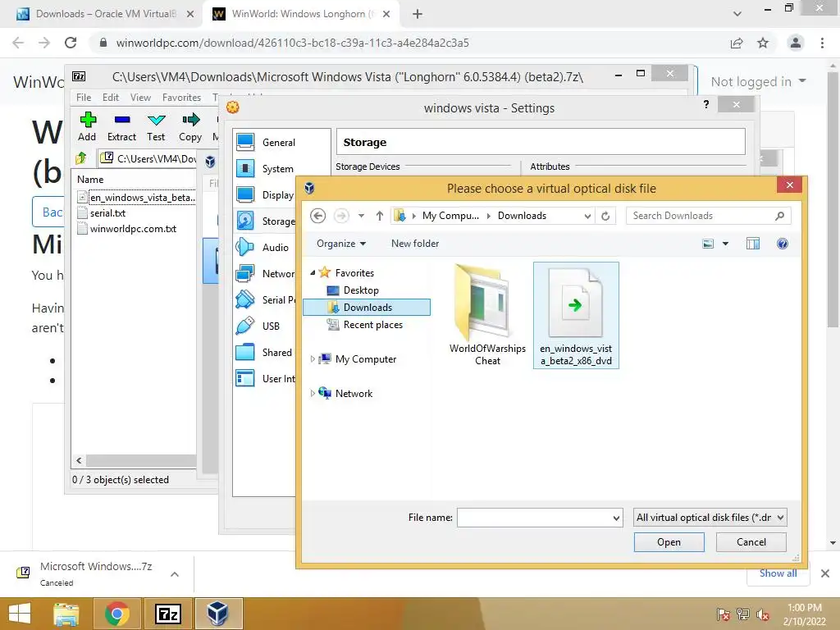Go up one folder in 7-Zip address bar
The image size is (840, 630).
pyautogui.click(x=81, y=158)
